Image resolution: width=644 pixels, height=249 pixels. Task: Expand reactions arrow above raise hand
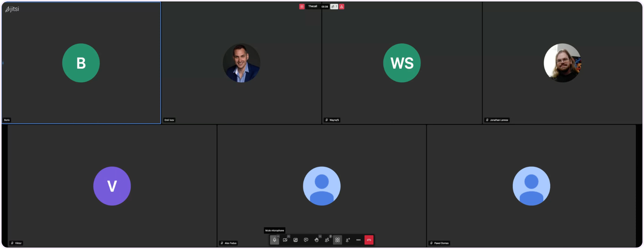(320, 236)
